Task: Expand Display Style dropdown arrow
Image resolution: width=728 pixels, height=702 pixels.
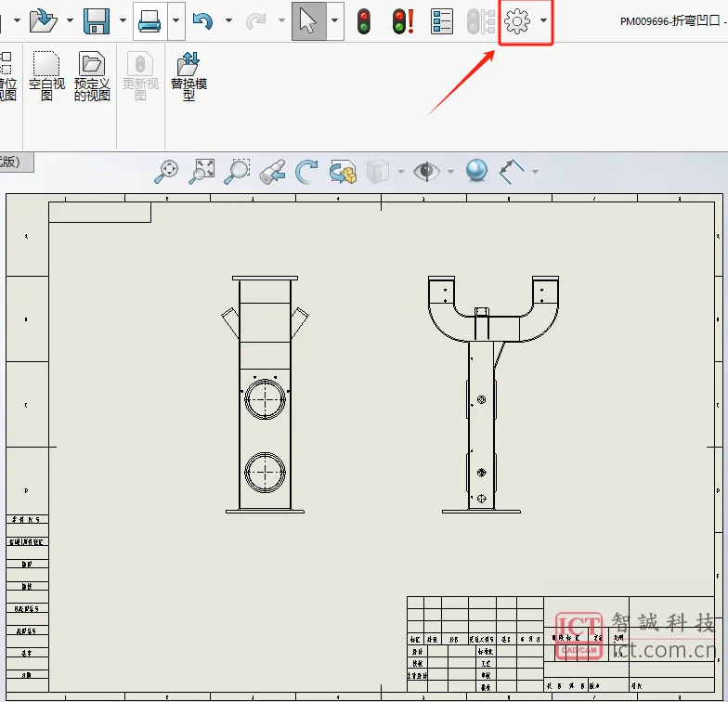Action: (401, 172)
